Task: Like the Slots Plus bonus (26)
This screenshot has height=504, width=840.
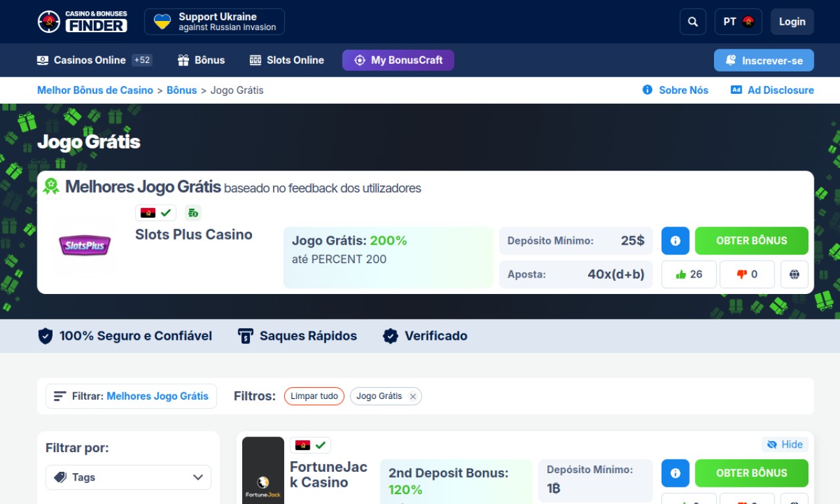Action: tap(688, 274)
